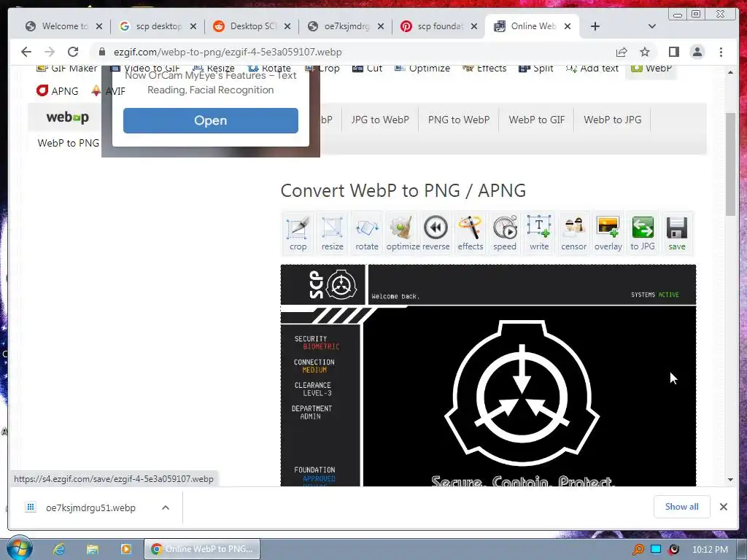747x560 pixels.
Task: Convert image with the to JPG tool
Action: coord(642,233)
